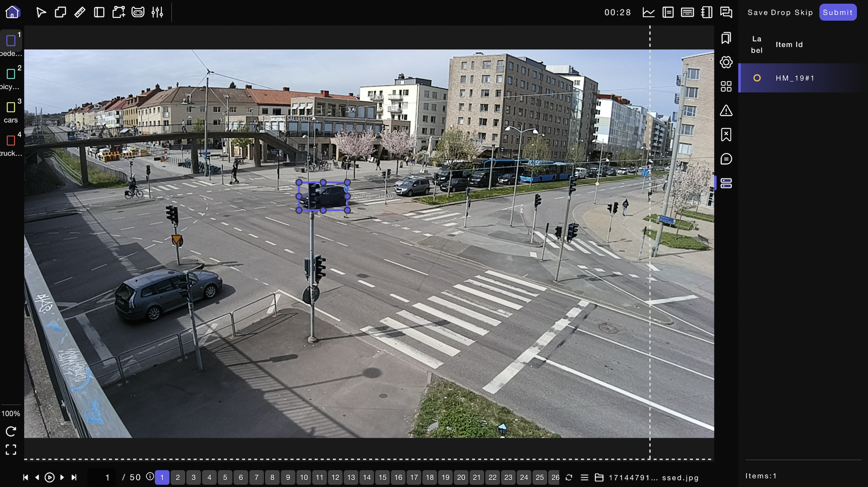The height and width of the screenshot is (487, 868).
Task: Click the Submit button
Action: point(838,12)
